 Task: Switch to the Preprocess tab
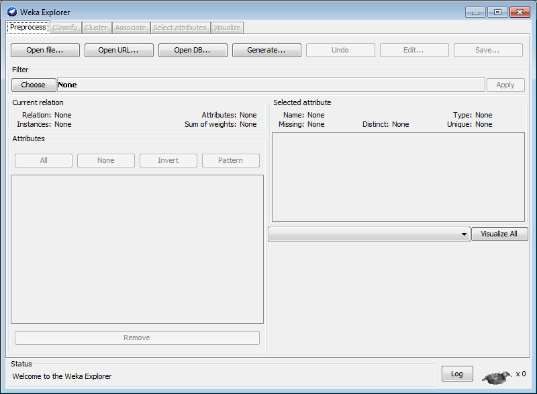[28, 27]
